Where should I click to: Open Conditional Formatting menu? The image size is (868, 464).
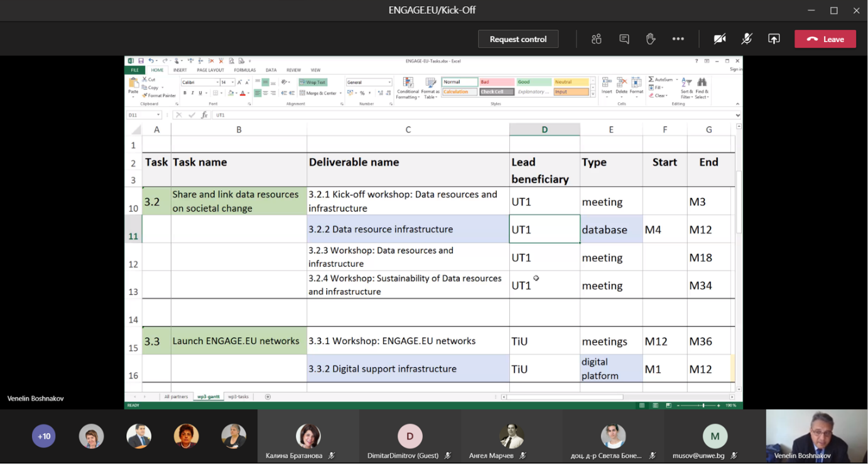(408, 89)
